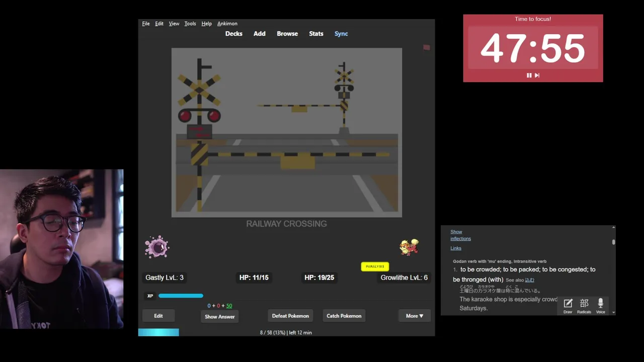The image size is (644, 362).
Task: Click 'Gastly LvL: 3' label
Action: (165, 278)
